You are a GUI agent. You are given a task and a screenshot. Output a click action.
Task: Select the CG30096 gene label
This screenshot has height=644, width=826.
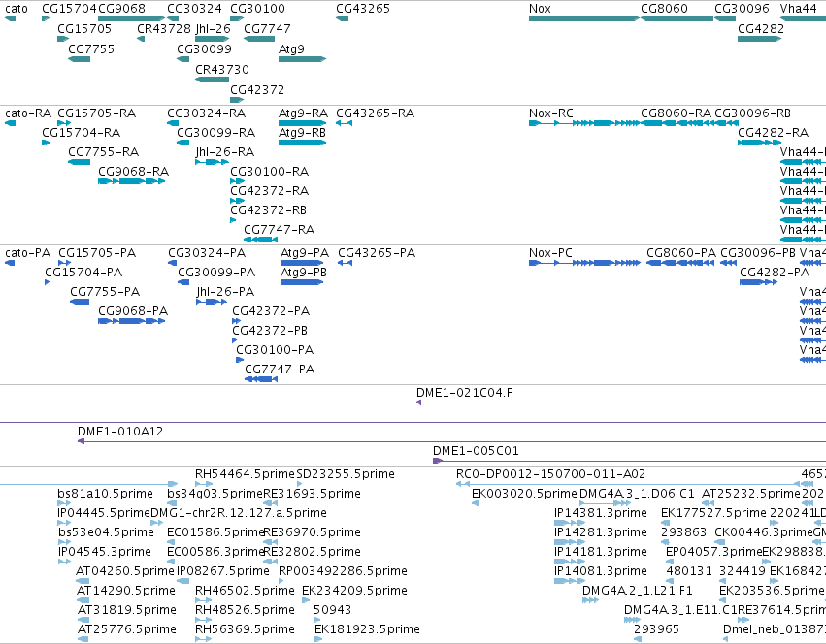[x=742, y=9]
